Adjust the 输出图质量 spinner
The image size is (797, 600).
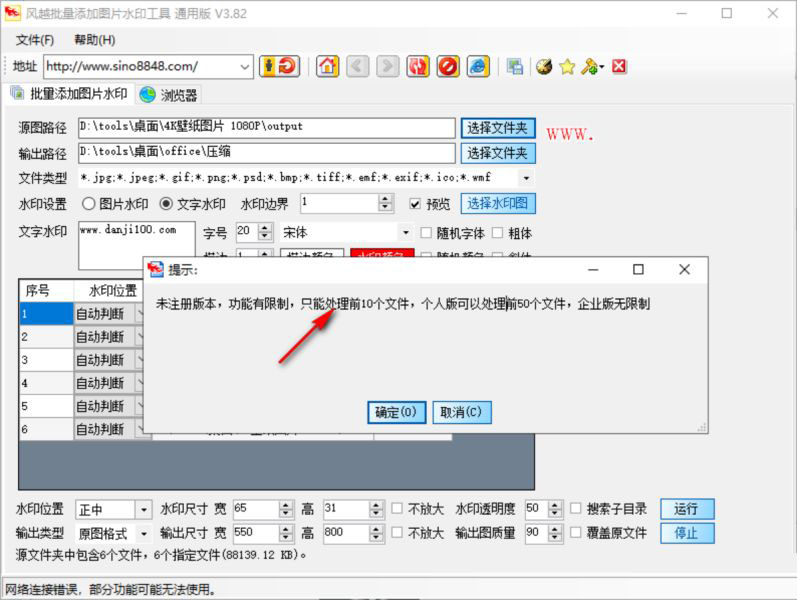[x=555, y=532]
